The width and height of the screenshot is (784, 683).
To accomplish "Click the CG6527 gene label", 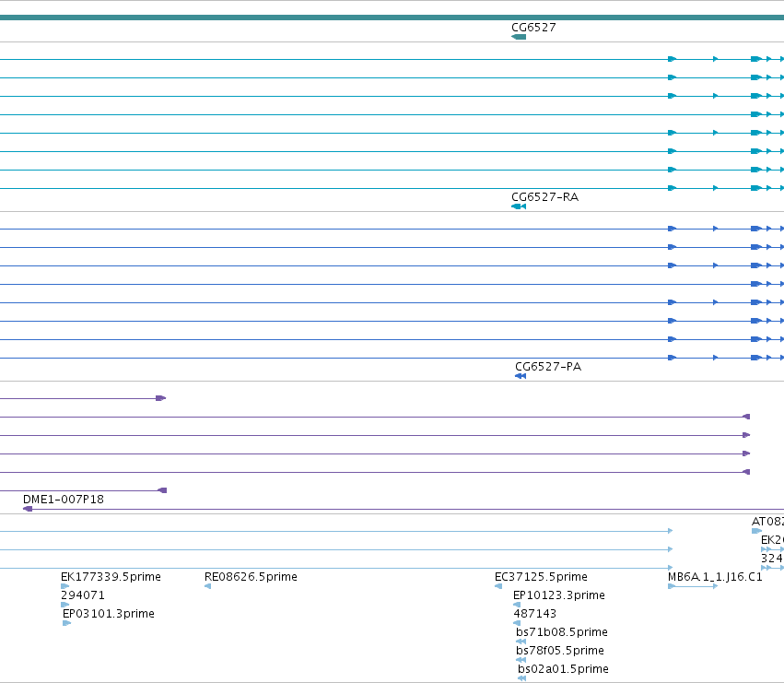I will click(533, 28).
